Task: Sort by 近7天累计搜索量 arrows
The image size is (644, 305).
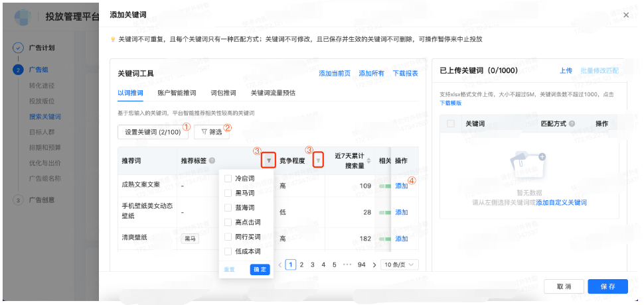Action: tap(368, 160)
